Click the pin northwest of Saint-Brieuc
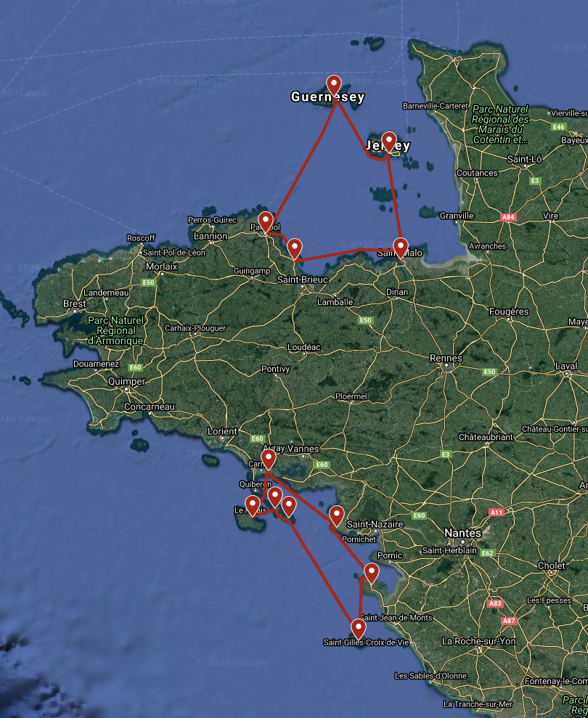The image size is (588, 718). 295,249
